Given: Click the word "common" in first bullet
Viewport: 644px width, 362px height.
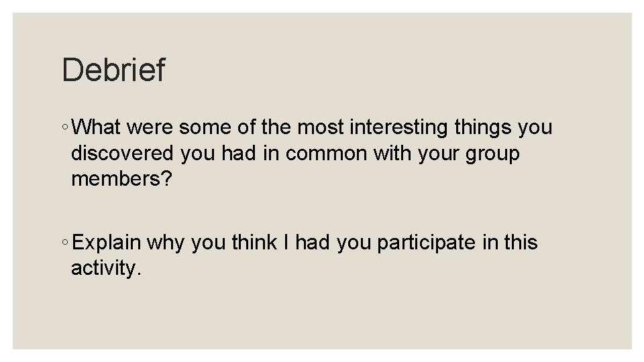Looking at the screenshot, I should point(326,153).
